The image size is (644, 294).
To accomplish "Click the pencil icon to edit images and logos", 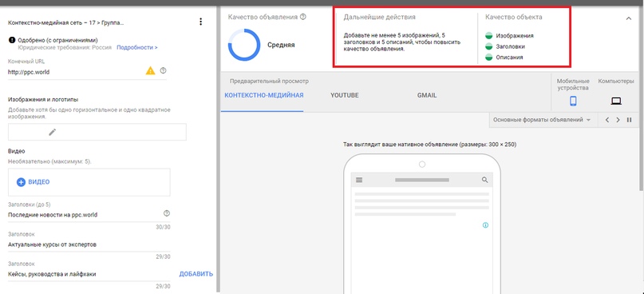I will 52,132.
